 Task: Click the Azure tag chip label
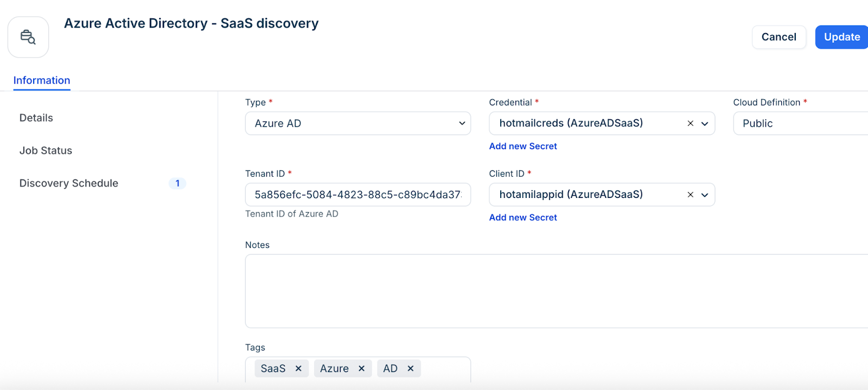[x=334, y=369]
